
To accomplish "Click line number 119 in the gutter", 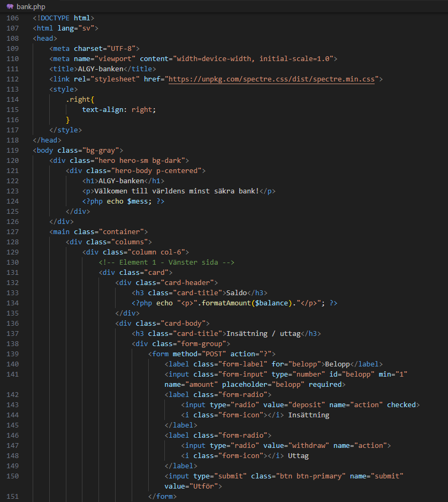I will pos(12,151).
